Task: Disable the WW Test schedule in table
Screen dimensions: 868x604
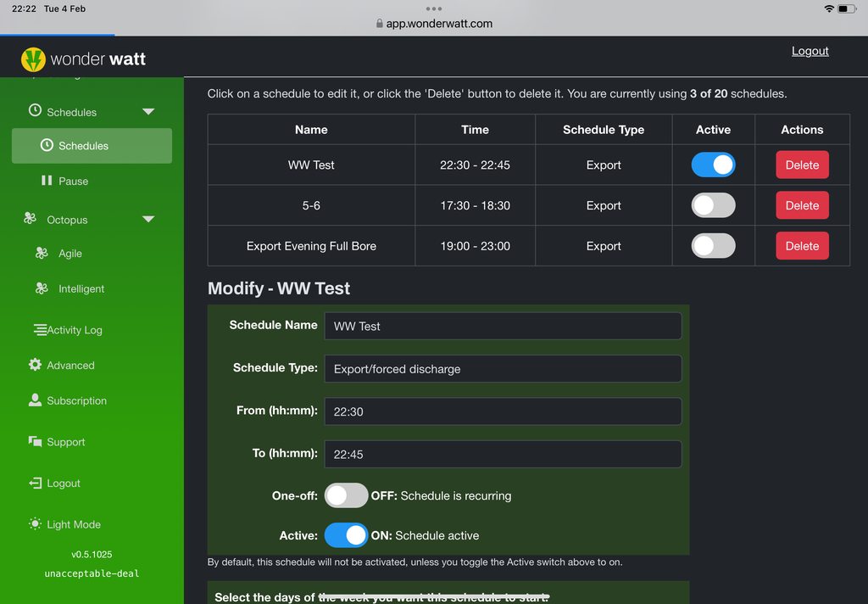Action: coord(713,165)
